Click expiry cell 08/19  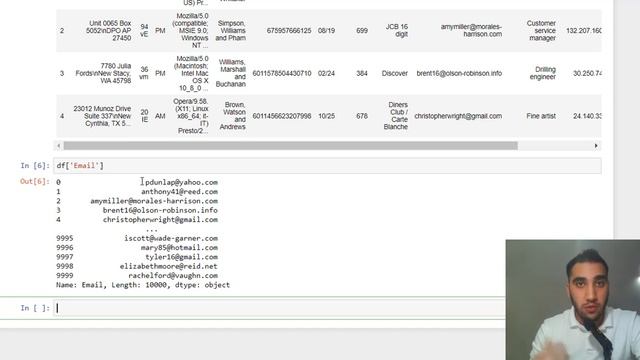(x=326, y=31)
